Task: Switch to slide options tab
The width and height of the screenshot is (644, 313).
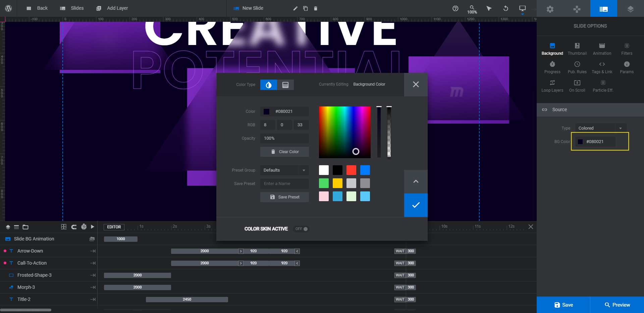Action: (604, 9)
